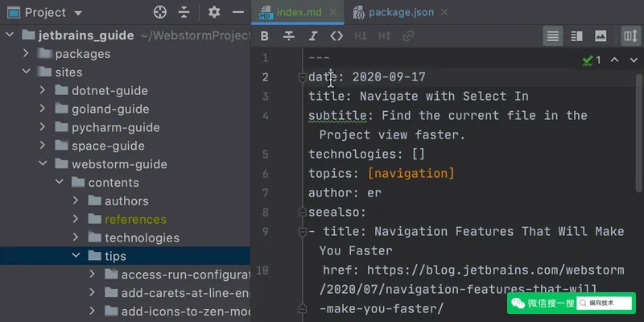Expand the technologies folder
The image size is (644, 322).
click(x=76, y=237)
